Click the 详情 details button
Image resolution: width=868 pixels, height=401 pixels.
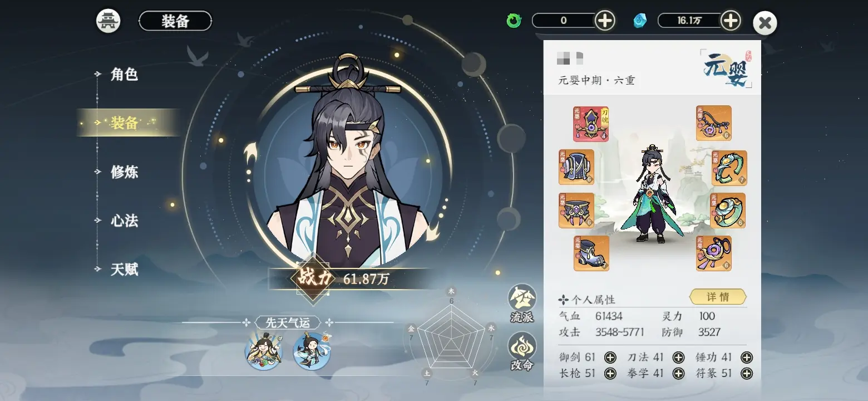(x=718, y=297)
